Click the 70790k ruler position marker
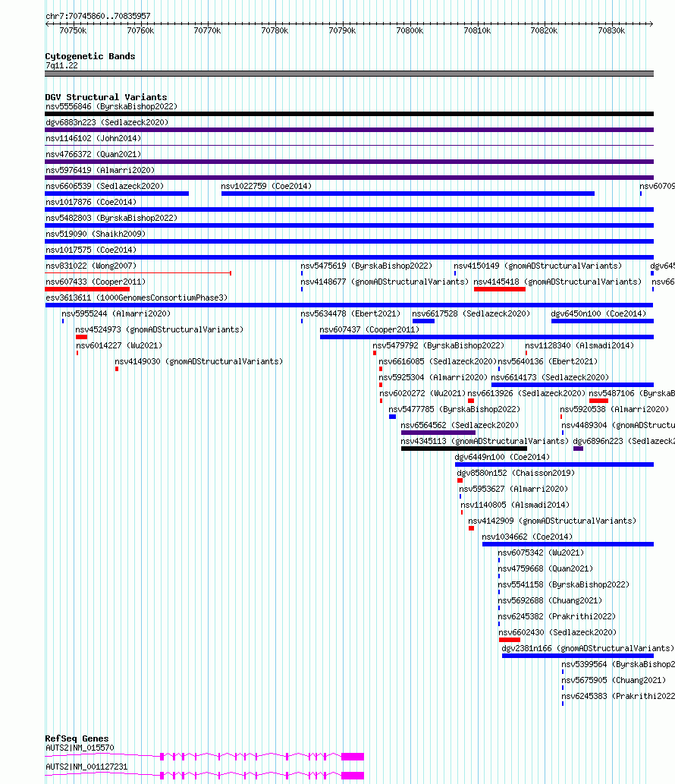The height and width of the screenshot is (784, 675). pyautogui.click(x=342, y=30)
